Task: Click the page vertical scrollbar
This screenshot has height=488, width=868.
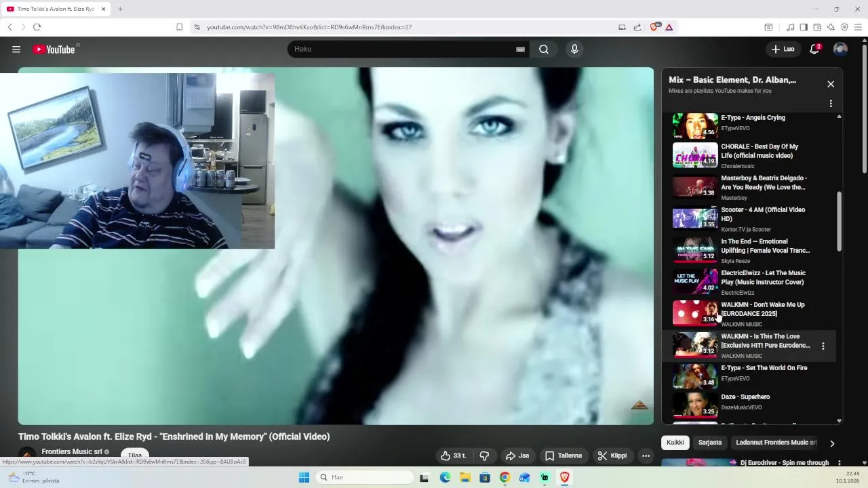Action: tap(864, 108)
